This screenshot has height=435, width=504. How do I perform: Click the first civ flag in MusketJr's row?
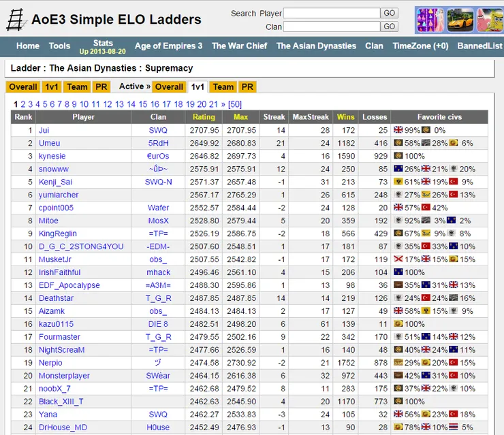coord(398,259)
